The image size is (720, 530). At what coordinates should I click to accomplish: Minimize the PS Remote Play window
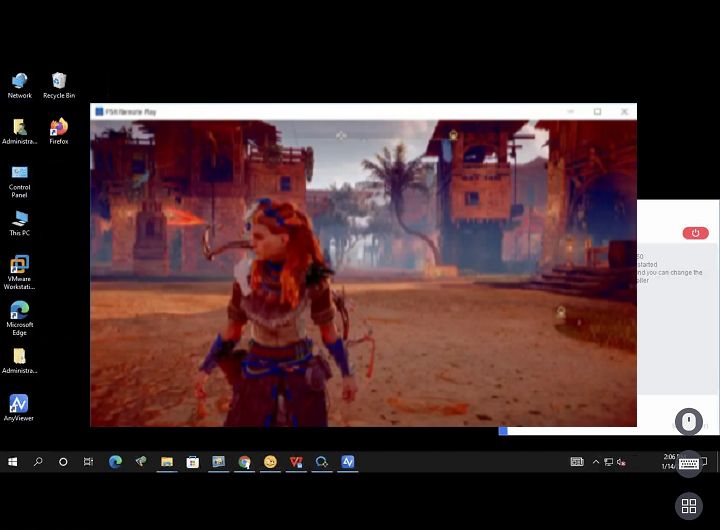click(571, 112)
